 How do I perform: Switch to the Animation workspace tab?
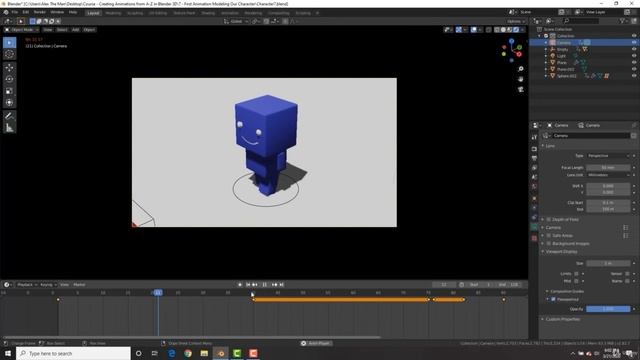tap(230, 13)
